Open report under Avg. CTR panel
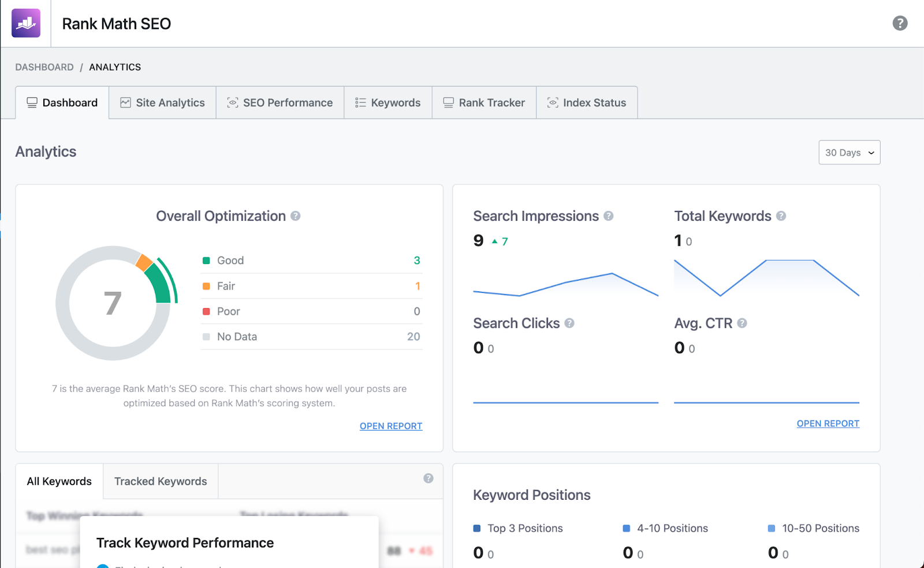Viewport: 924px width, 568px height. coord(828,424)
